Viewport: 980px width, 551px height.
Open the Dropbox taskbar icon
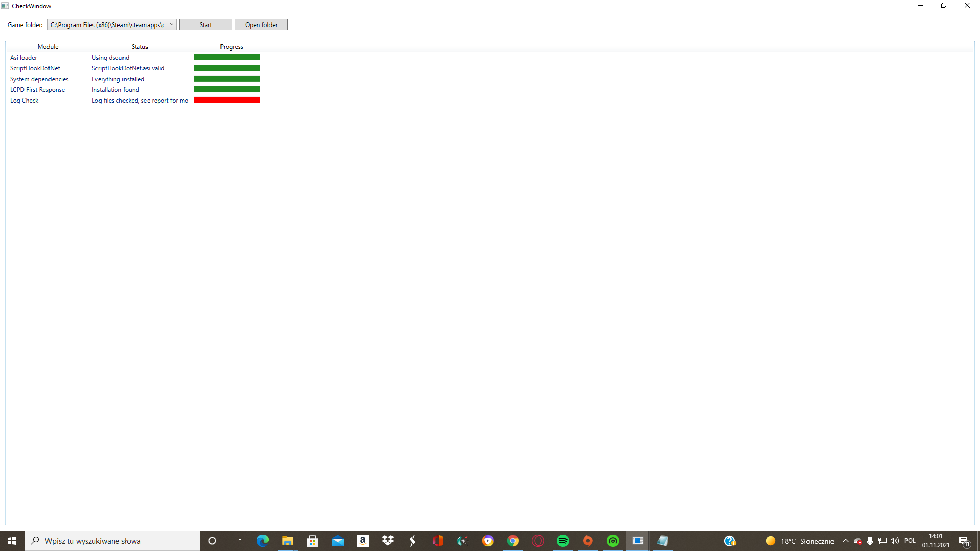[x=388, y=541]
